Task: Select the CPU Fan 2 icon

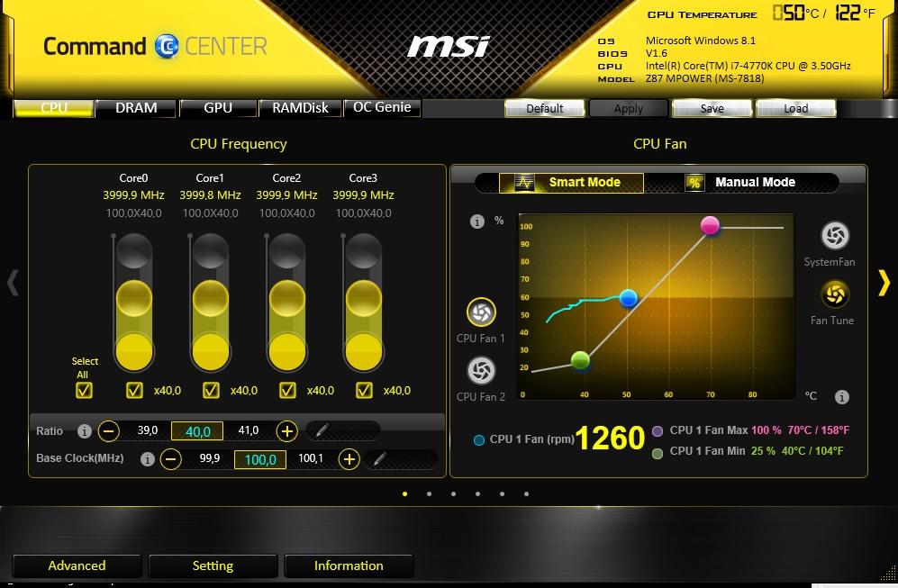Action: pos(481,370)
